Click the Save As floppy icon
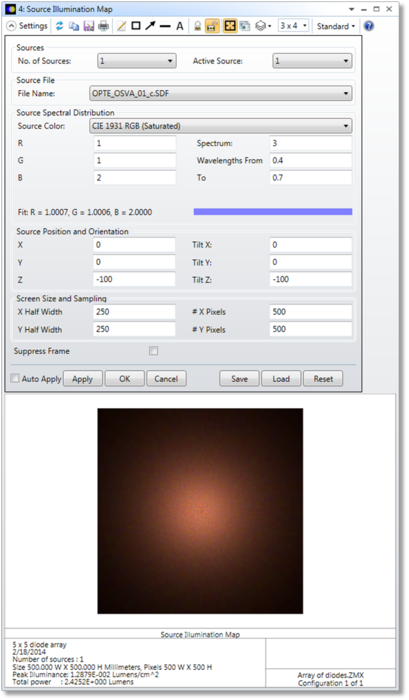 pyautogui.click(x=88, y=26)
